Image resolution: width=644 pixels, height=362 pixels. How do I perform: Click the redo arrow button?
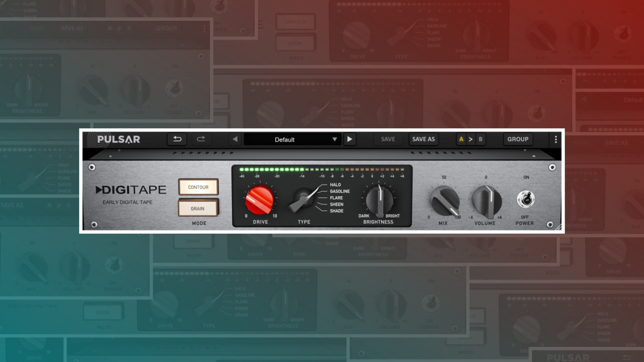click(x=201, y=139)
